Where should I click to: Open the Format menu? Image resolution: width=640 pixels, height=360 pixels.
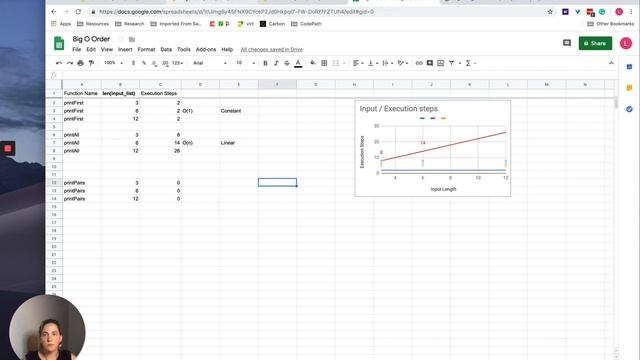point(146,49)
